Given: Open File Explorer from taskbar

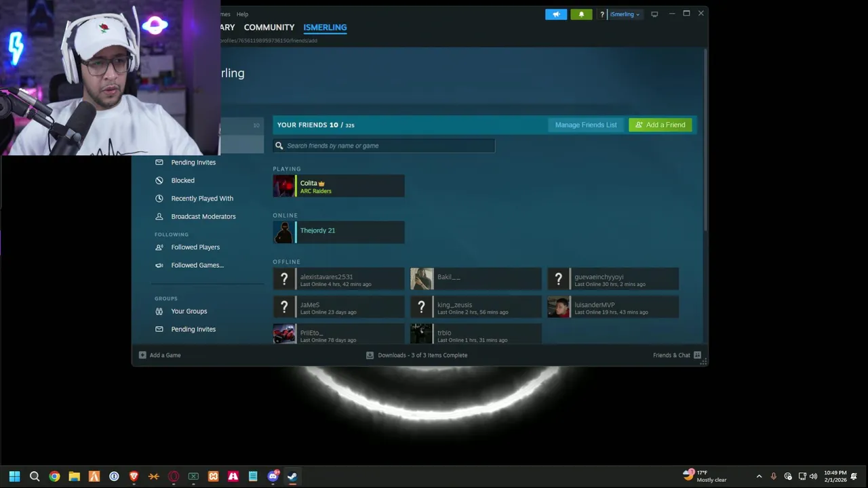Looking at the screenshot, I should [x=75, y=476].
